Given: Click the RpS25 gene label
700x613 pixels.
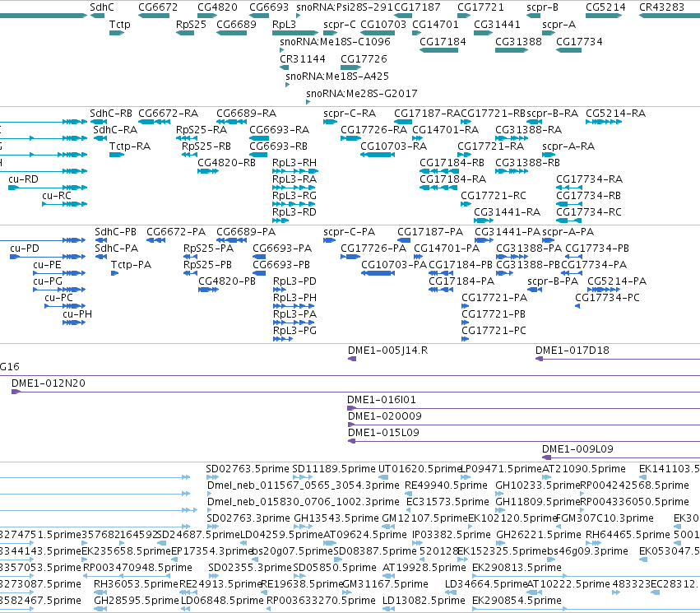Looking at the screenshot, I should [191, 25].
